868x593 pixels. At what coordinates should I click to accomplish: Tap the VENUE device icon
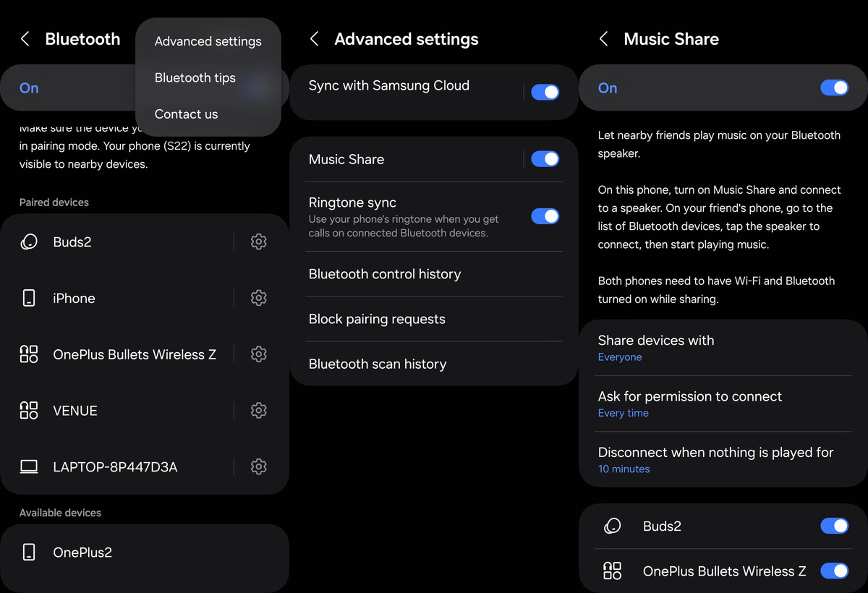click(x=29, y=411)
